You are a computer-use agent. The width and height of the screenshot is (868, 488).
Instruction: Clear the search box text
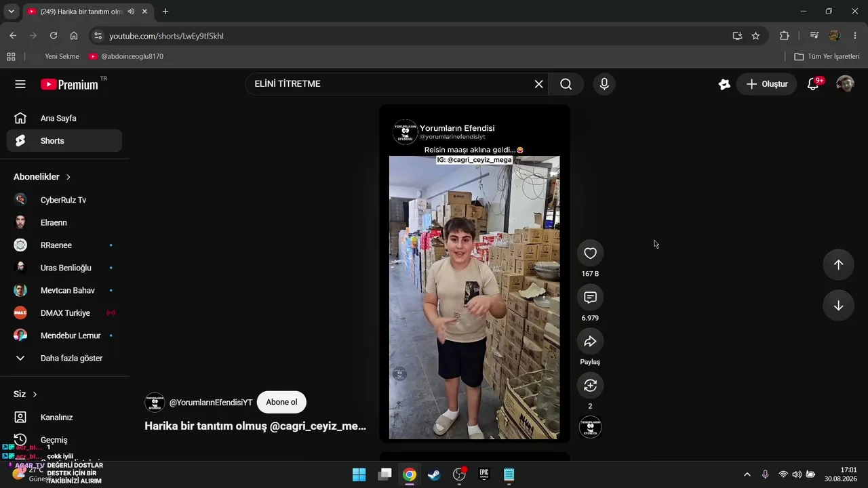pos(538,84)
